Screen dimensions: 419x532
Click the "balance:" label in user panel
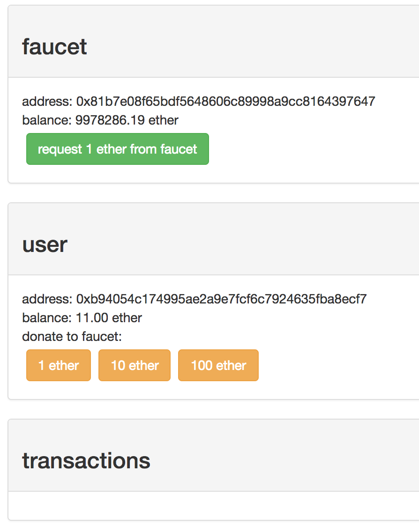(x=47, y=318)
